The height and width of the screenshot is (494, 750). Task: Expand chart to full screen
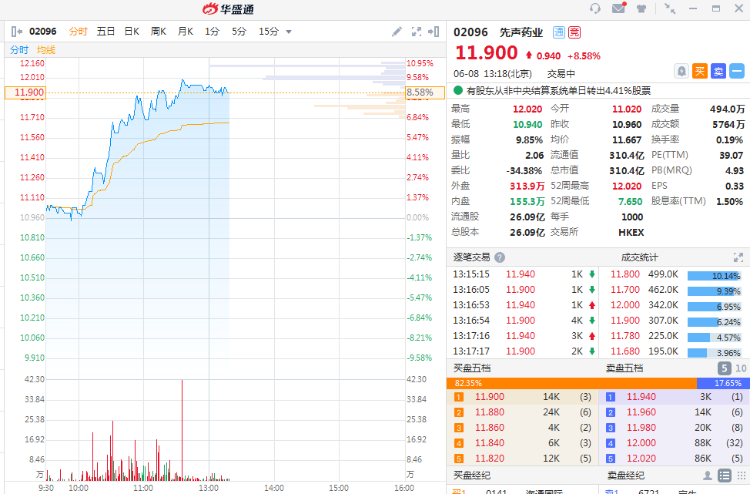(417, 32)
